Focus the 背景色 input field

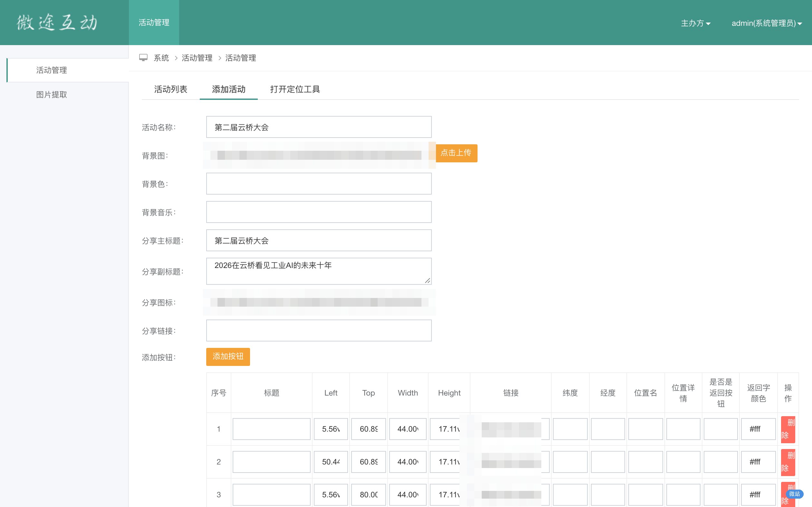click(x=319, y=184)
